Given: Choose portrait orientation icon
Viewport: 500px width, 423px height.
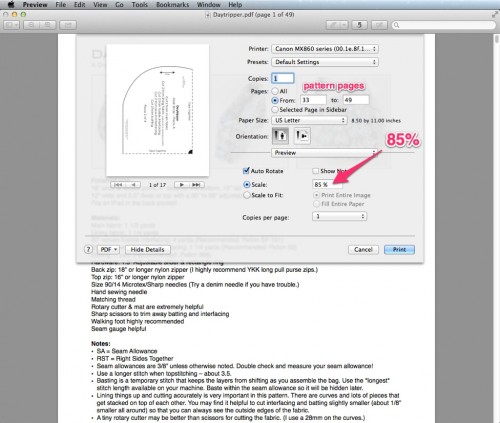Looking at the screenshot, I should [280, 136].
